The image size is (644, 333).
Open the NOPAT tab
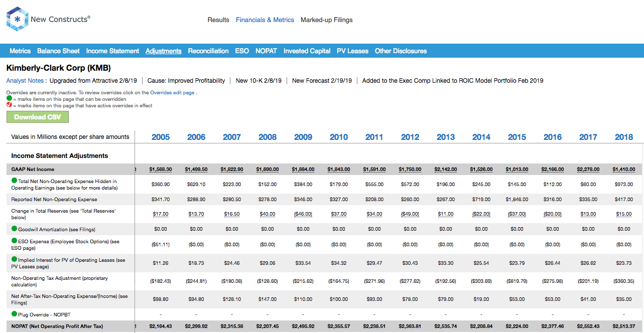(266, 51)
